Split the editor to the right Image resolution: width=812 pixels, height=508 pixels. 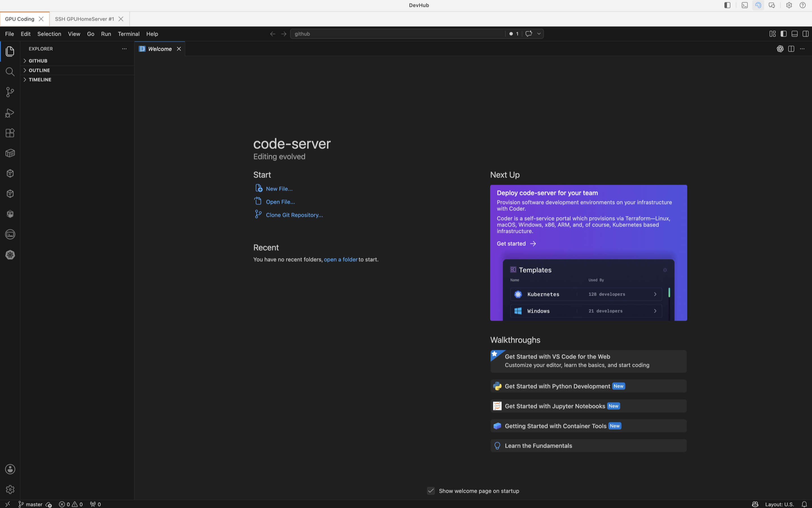tap(791, 49)
